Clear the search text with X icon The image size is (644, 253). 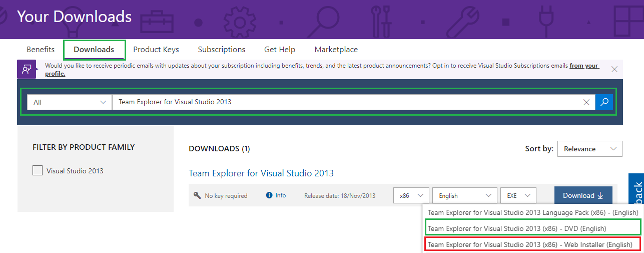click(586, 102)
